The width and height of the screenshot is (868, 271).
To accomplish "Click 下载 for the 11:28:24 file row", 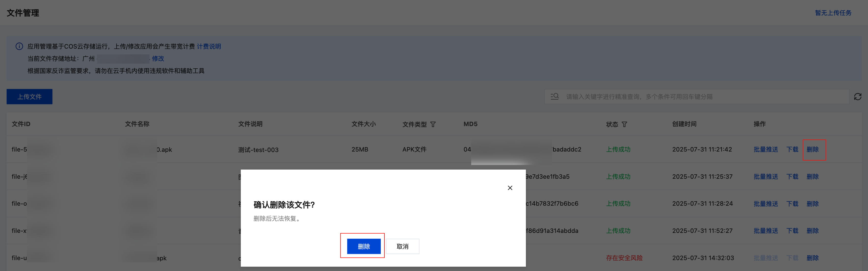I will click(x=792, y=204).
